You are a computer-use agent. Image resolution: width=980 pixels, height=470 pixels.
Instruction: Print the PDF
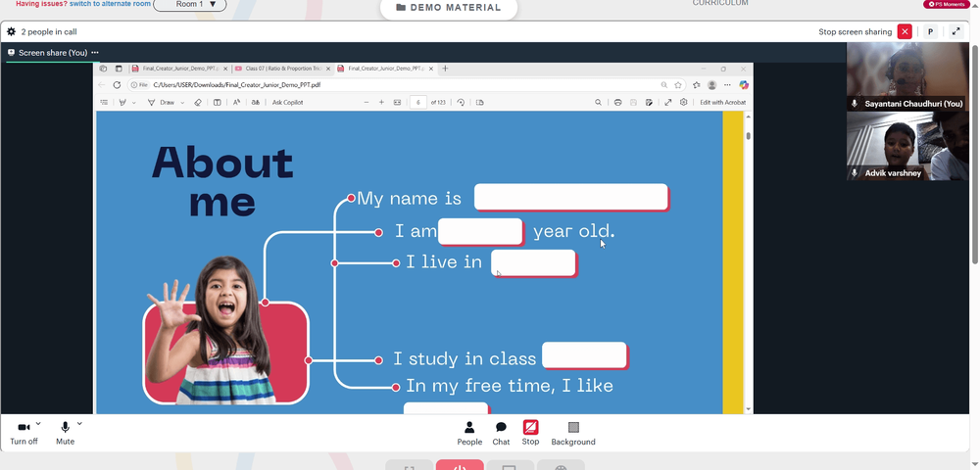point(617,103)
